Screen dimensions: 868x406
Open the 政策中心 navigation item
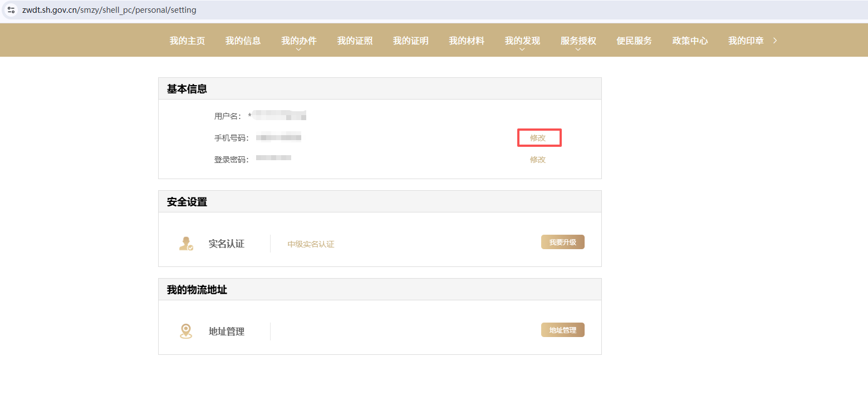[x=690, y=41]
